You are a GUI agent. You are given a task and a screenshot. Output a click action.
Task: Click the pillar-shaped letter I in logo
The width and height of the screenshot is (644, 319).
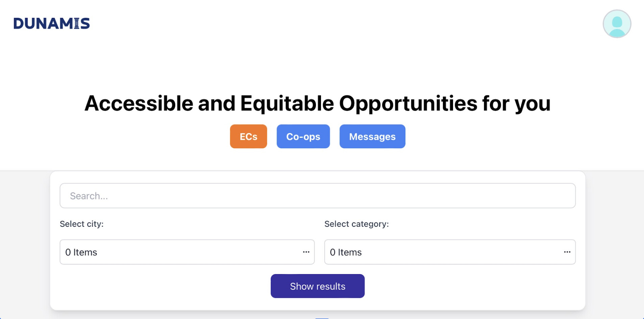click(x=77, y=23)
